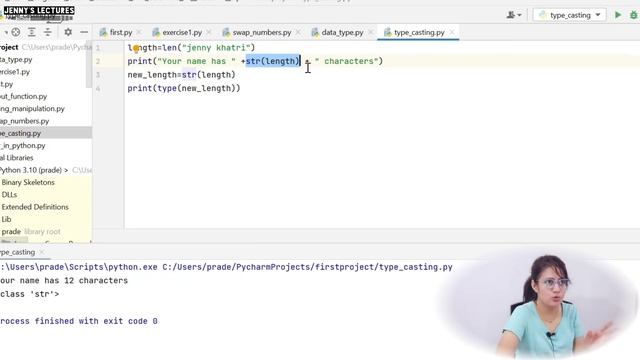
Task: Close the first.py tab
Action: 139,32
